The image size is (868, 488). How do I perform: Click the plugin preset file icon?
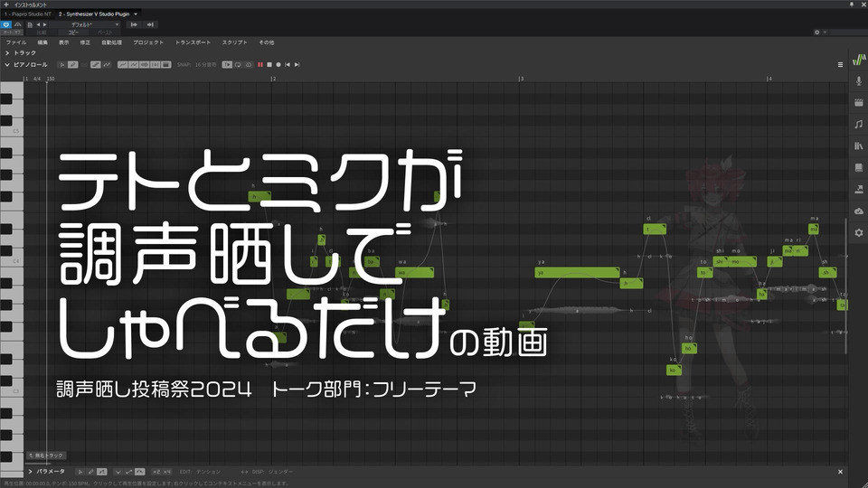coord(30,25)
